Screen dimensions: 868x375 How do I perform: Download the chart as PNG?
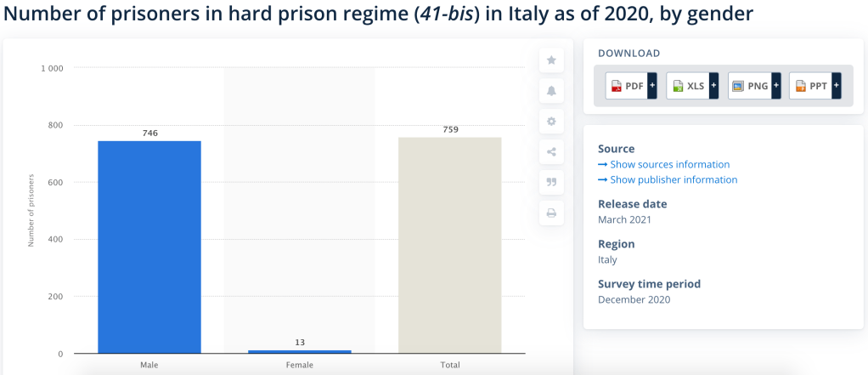tap(749, 86)
